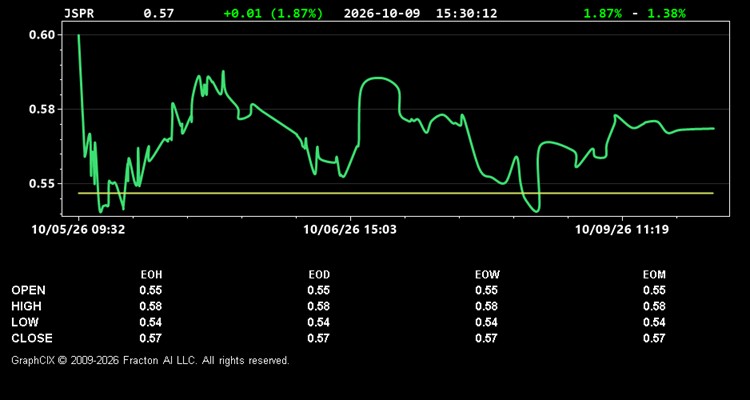
Task: Click the EOD LOW value 0.54
Action: (x=319, y=322)
